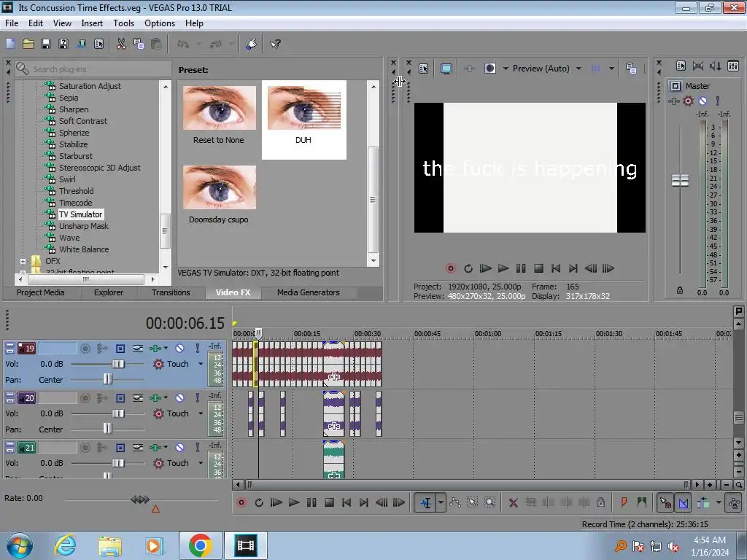
Task: Click Record in the timeline transport bar
Action: (241, 502)
